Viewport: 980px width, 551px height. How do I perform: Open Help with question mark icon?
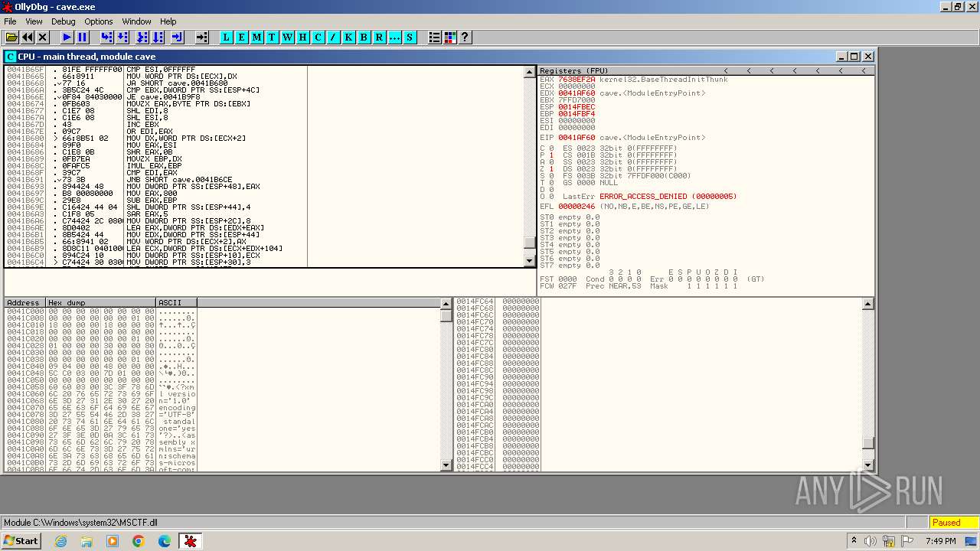(465, 37)
